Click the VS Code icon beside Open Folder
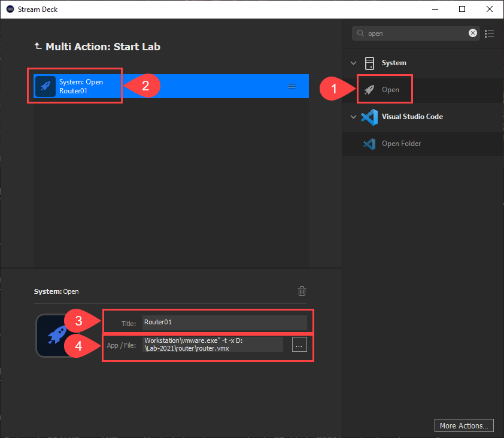The image size is (504, 438). (369, 144)
